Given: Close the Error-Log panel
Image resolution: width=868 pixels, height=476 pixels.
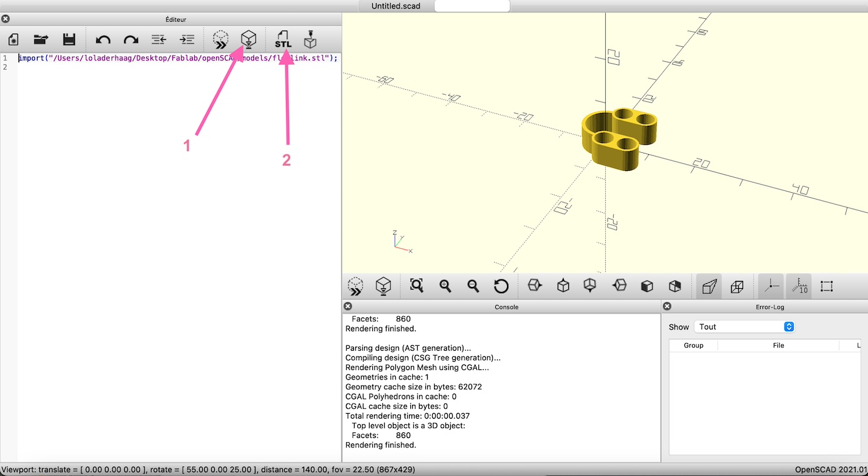Looking at the screenshot, I should (667, 306).
